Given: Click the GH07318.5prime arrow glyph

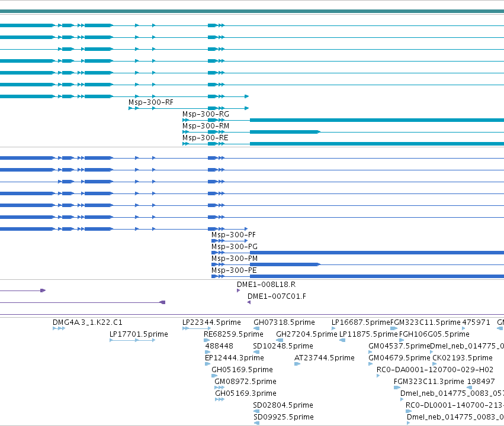Looking at the screenshot, I should [x=256, y=328].
